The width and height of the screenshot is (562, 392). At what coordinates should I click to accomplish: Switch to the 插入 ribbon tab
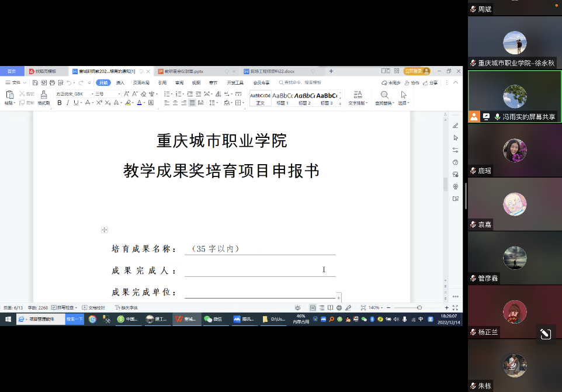click(x=120, y=83)
